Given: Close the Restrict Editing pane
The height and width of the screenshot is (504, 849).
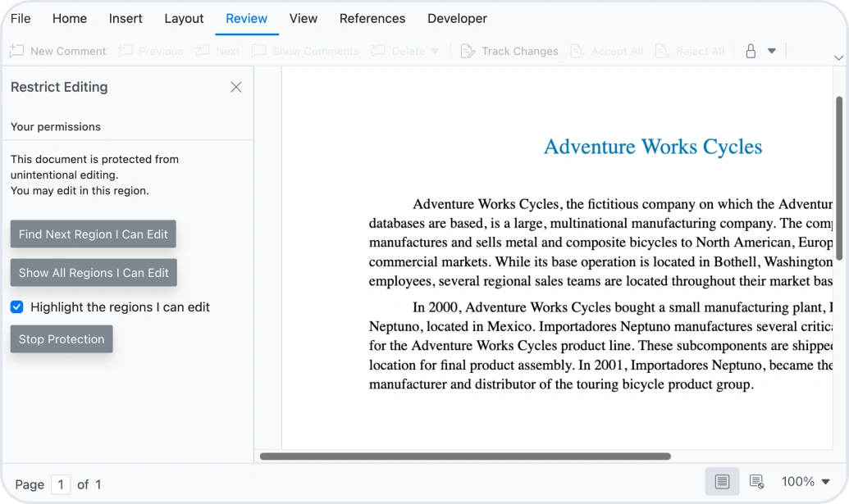Looking at the screenshot, I should [236, 87].
